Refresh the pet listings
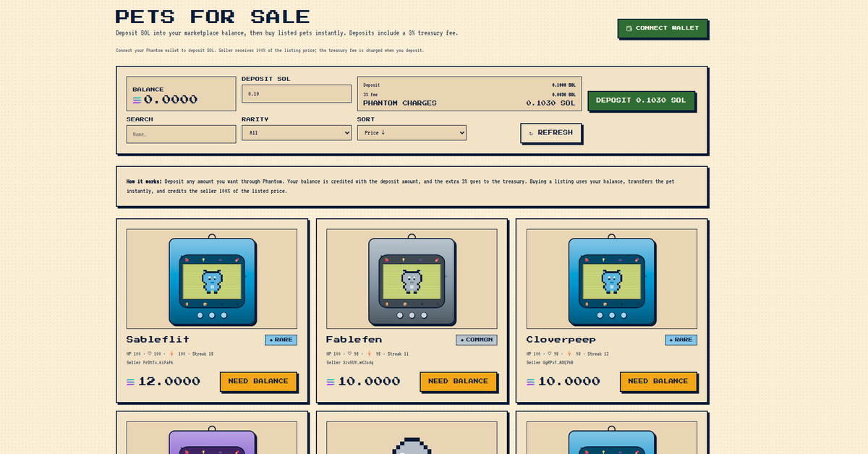 click(550, 133)
